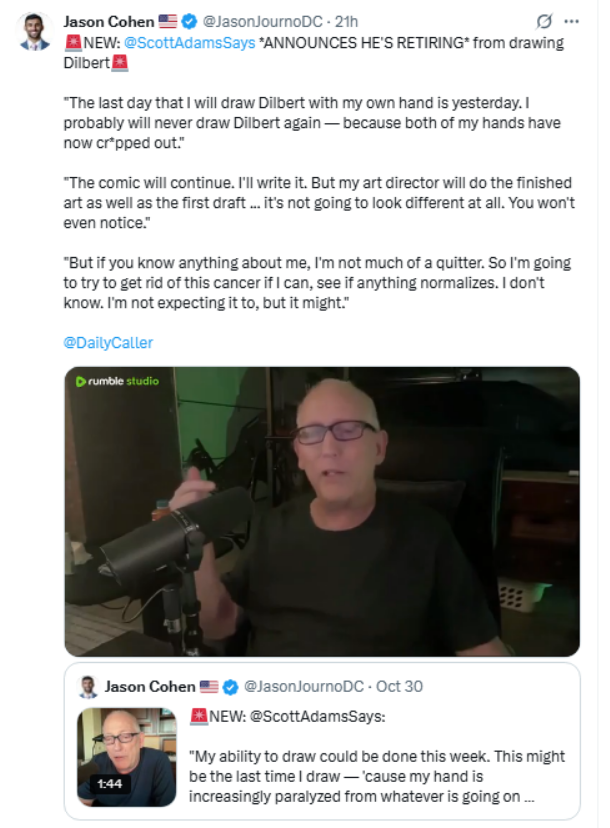The image size is (610, 828).
Task: Open quoted post text about ability to draw
Action: click(377, 770)
